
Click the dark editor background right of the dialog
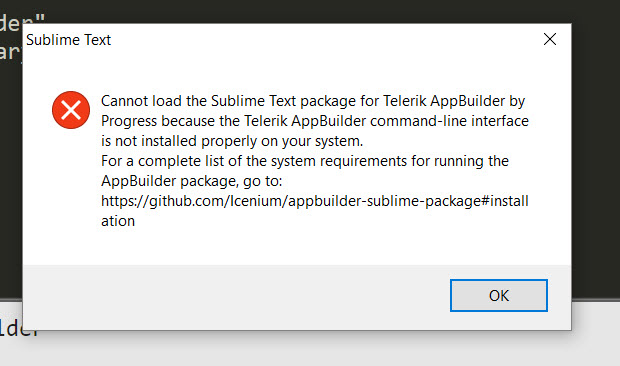(595, 158)
